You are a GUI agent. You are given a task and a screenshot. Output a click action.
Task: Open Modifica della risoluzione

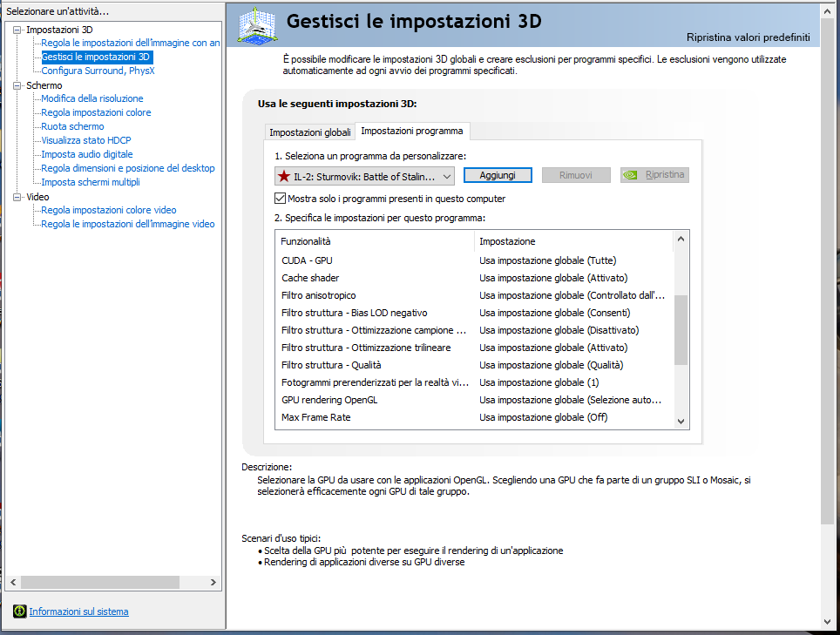coord(92,98)
